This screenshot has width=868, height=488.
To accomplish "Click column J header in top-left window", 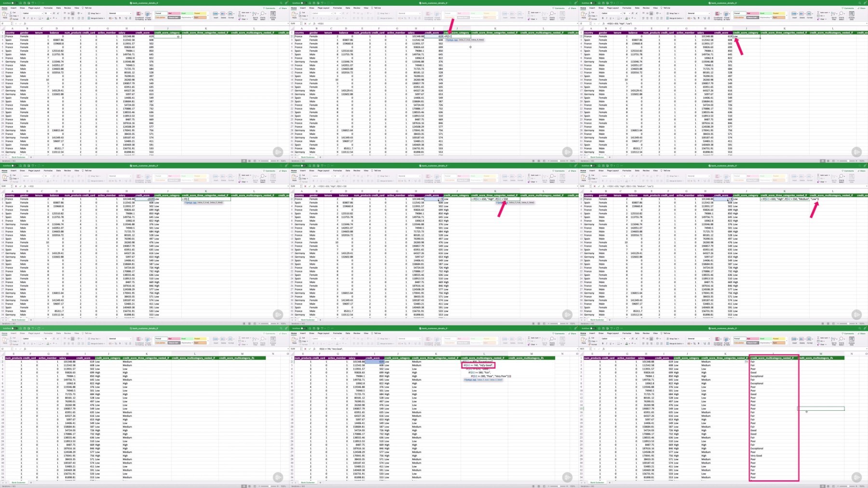I will pos(168,28).
